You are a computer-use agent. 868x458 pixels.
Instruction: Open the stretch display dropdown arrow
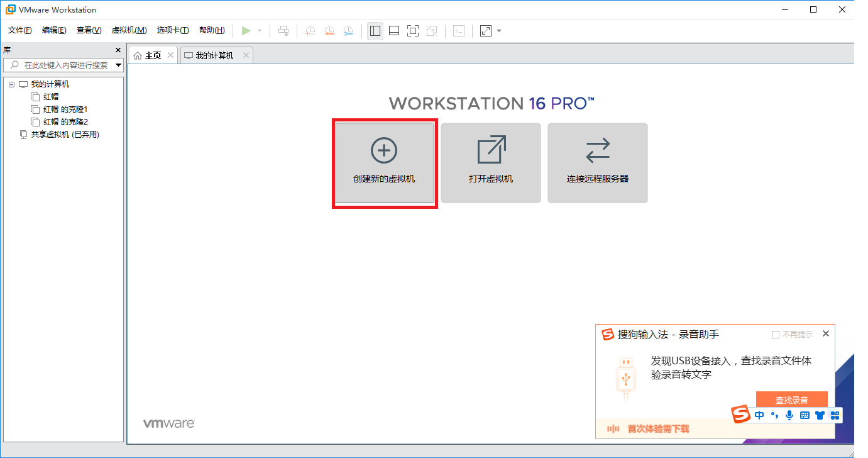coord(499,31)
